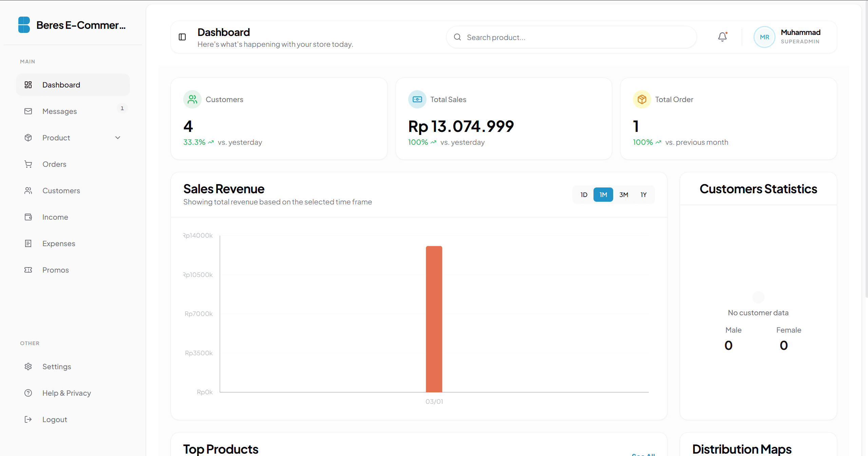Click the Distribution Maps heading
868x456 pixels.
tap(742, 449)
